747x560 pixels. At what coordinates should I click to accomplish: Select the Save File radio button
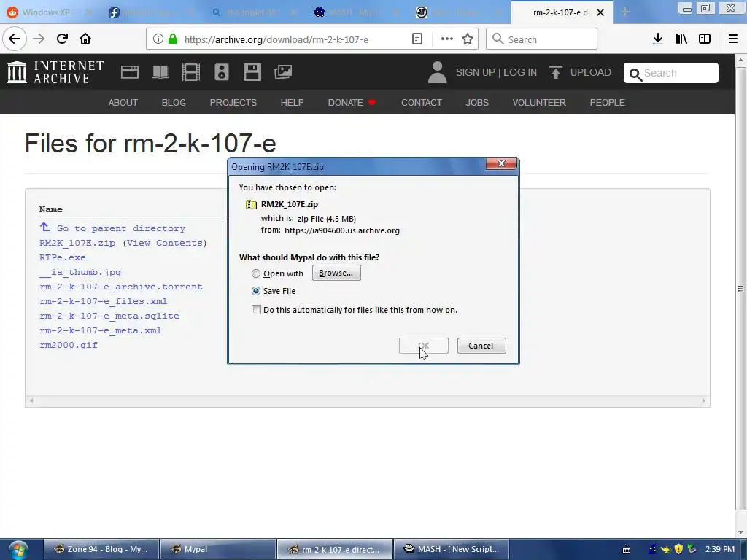(x=256, y=291)
